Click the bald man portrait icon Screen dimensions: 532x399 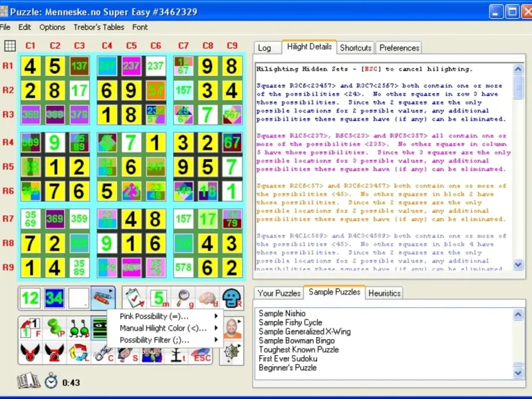click(x=232, y=329)
